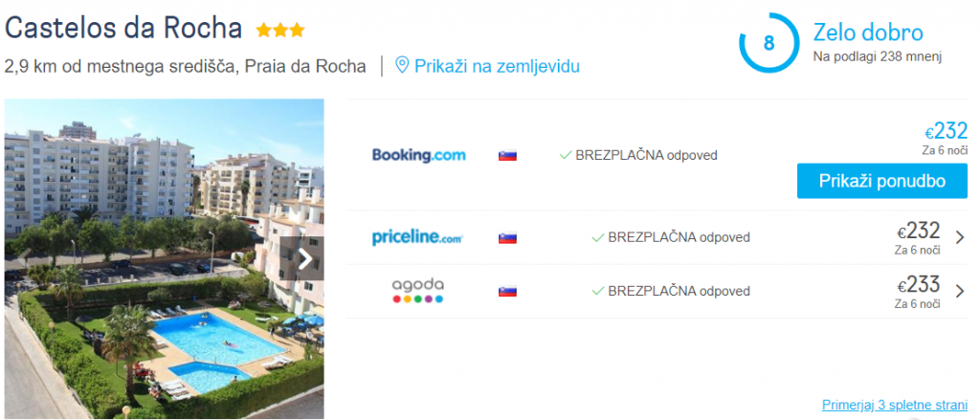Click the Zelo dobro rating text
980x420 pixels.
pos(868,33)
